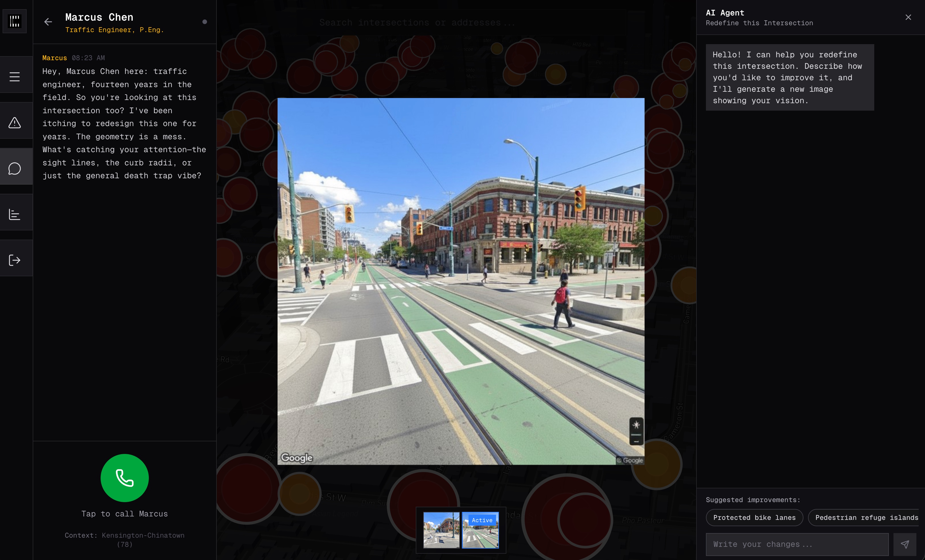
Task: Tap the green phone call button
Action: [125, 478]
